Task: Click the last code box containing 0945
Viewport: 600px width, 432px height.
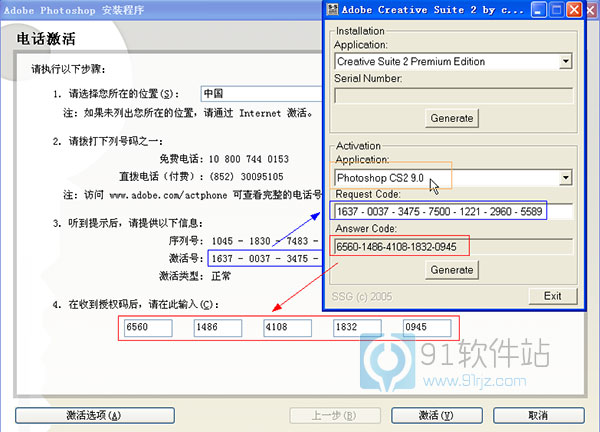Action: pyautogui.click(x=428, y=328)
